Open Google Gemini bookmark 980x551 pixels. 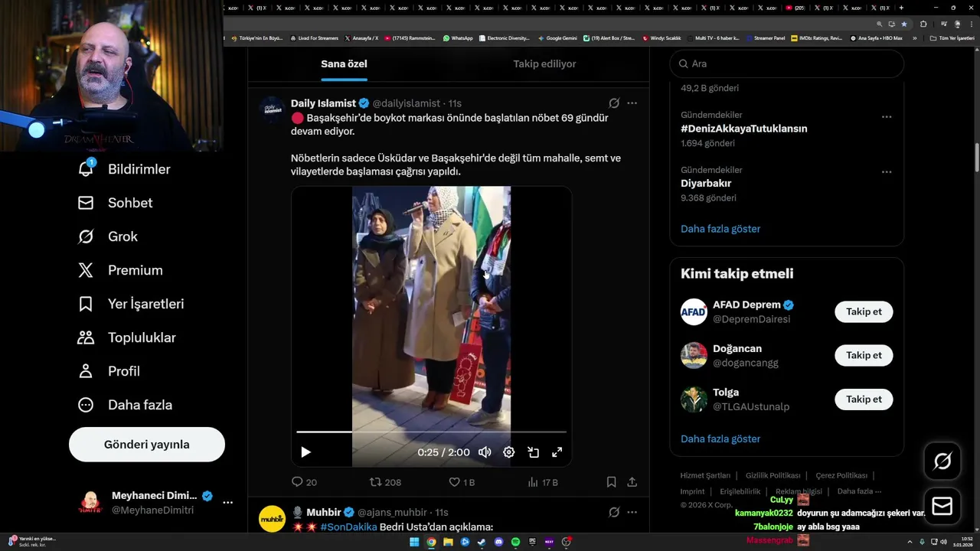(557, 38)
